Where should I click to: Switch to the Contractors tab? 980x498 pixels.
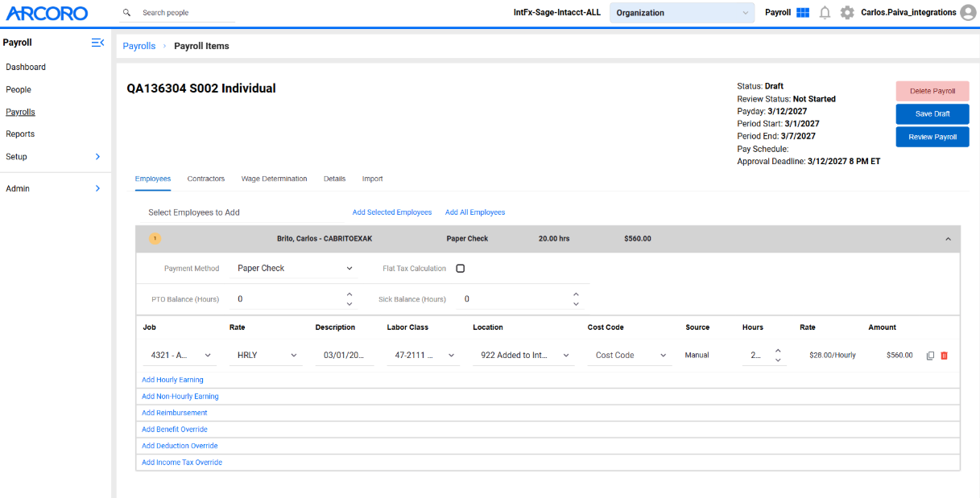point(206,179)
